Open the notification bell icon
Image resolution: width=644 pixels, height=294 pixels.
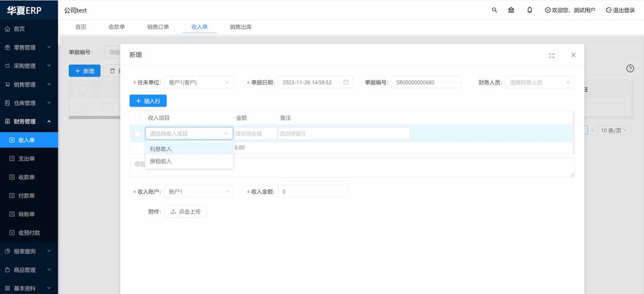[x=529, y=10]
